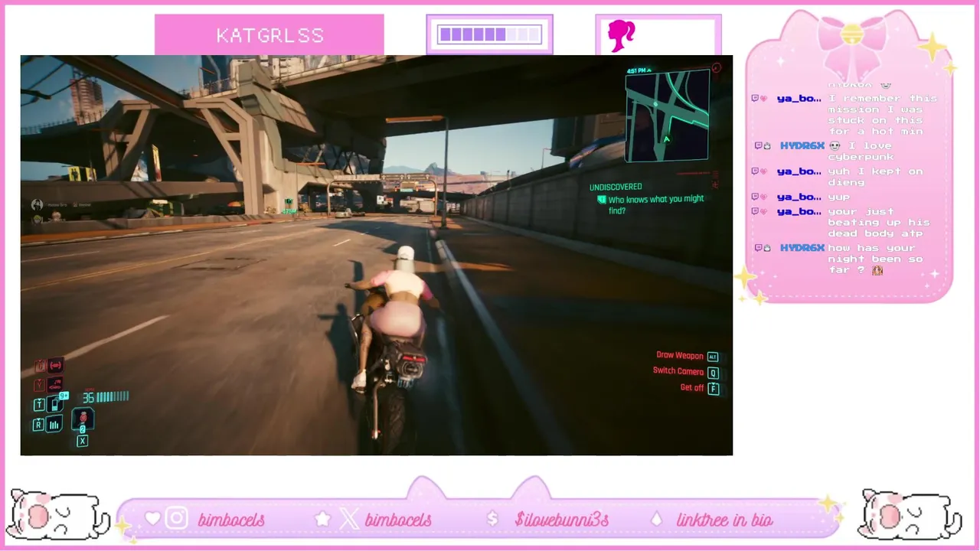Image resolution: width=980 pixels, height=551 pixels.
Task: Click the UNDISCOVERED heading
Action: click(x=616, y=187)
